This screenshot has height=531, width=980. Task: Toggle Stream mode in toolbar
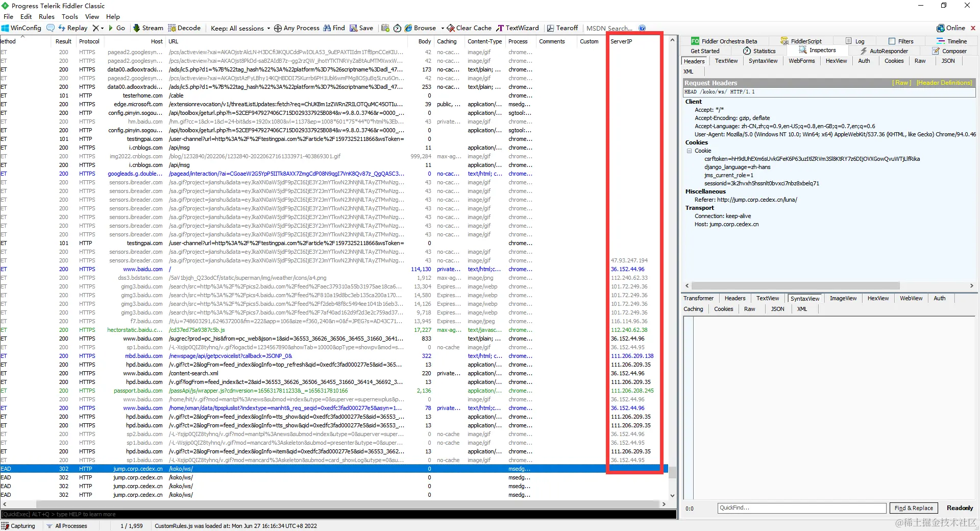pyautogui.click(x=148, y=28)
